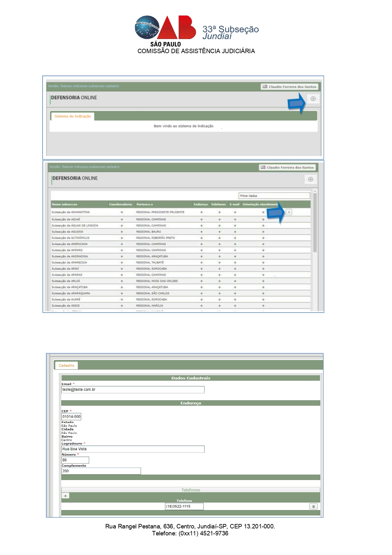Image resolution: width=392 pixels, height=555 pixels.
Task: Expand Endereço plus for Subsecção de ADAMANTINA
Action: [x=201, y=212]
